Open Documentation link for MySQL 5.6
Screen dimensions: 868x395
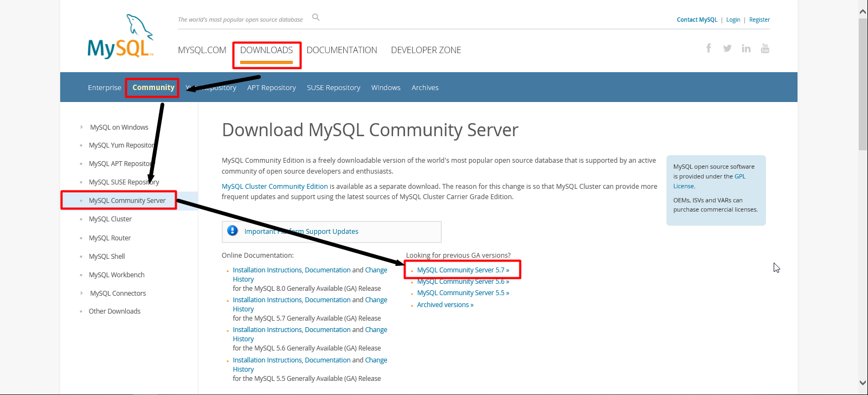click(x=327, y=329)
